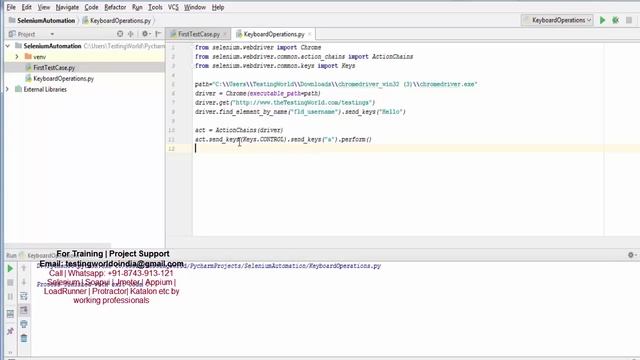Select FirstTestCase.py in project tree
The image size is (640, 360).
click(x=54, y=67)
